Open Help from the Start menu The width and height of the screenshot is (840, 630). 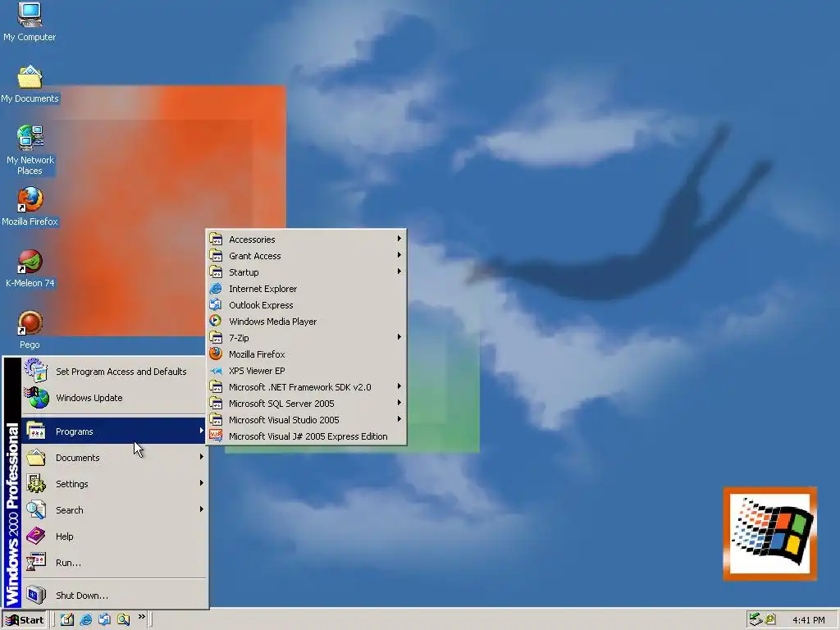coord(113,536)
